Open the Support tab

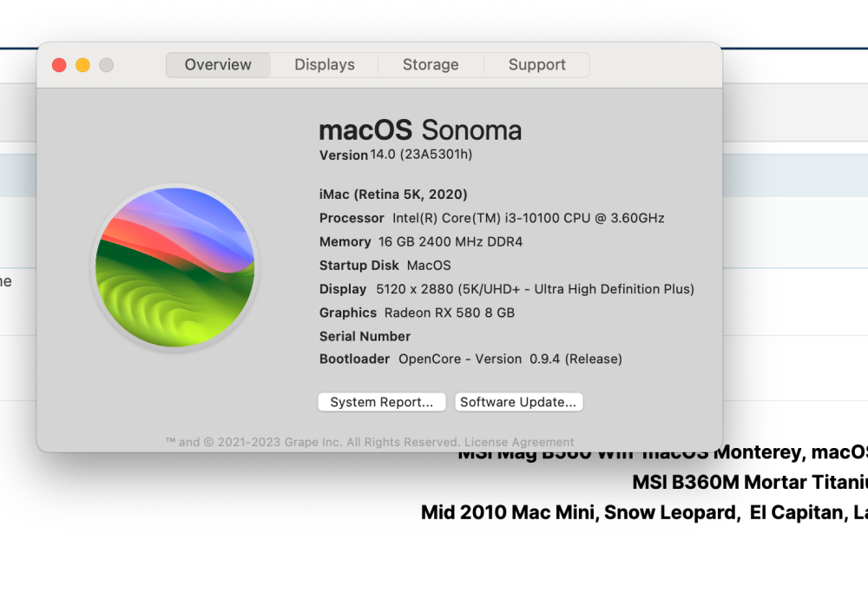pyautogui.click(x=537, y=65)
